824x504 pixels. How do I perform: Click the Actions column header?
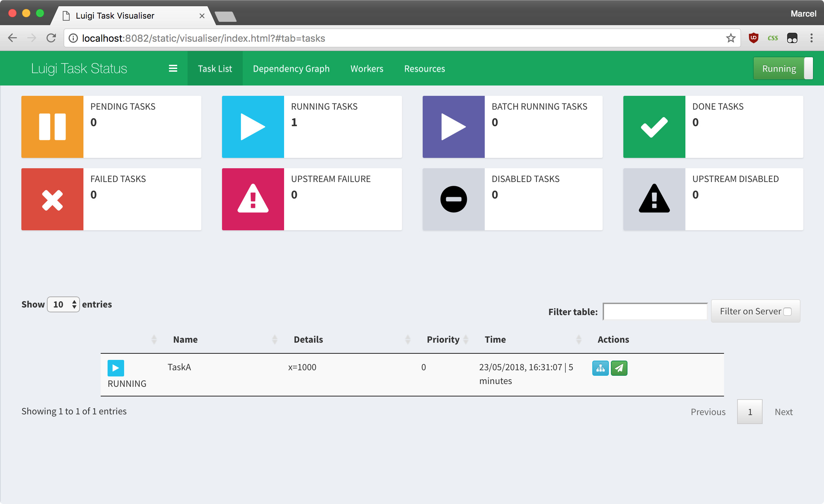tap(613, 340)
